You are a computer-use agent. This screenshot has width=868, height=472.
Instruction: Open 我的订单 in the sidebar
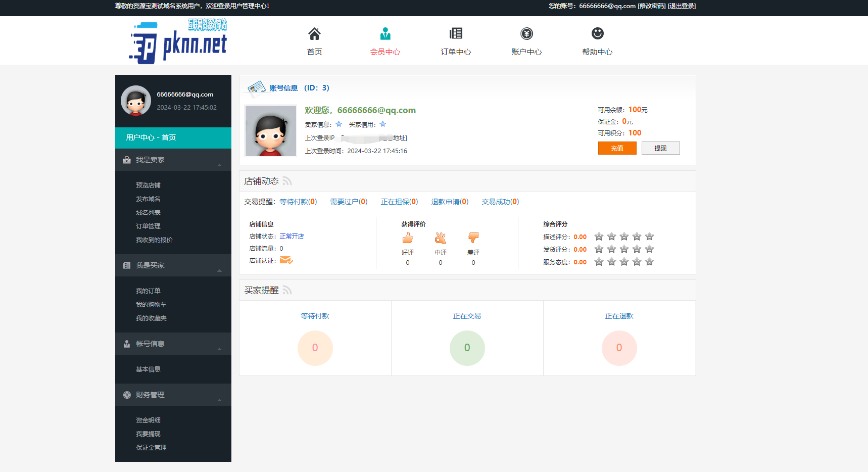coord(148,290)
